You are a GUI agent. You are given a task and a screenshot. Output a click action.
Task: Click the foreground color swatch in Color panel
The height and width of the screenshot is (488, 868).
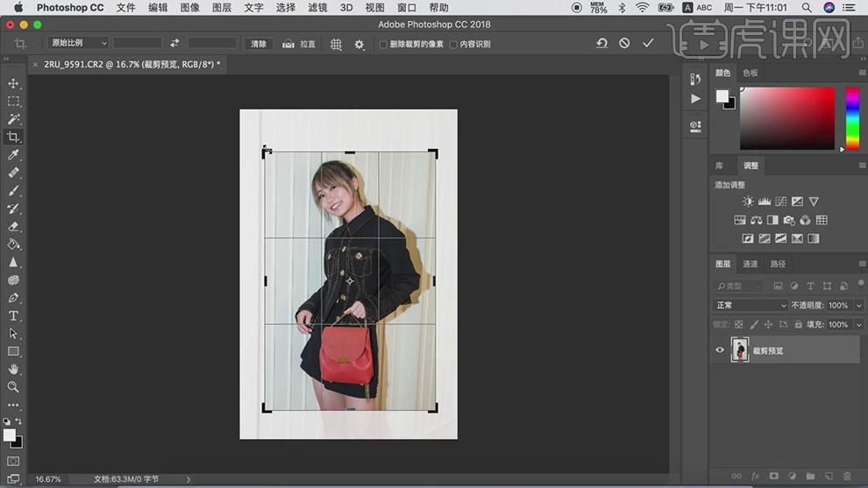coord(722,96)
